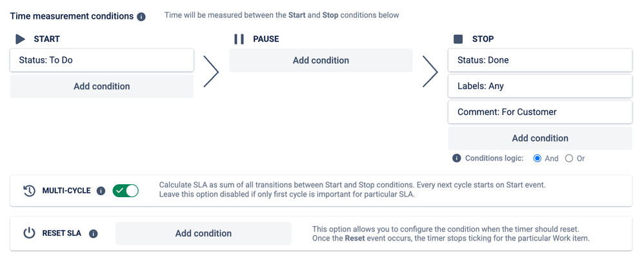644x256 pixels.
Task: Click the Reset SLA power icon
Action: point(29,233)
